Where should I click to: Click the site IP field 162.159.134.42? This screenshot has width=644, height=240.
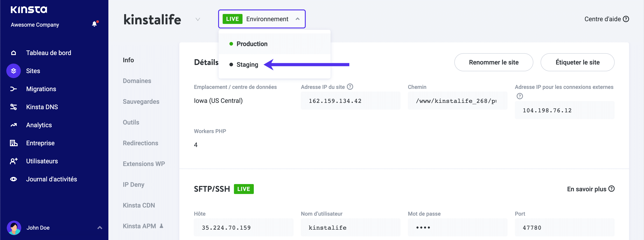coord(350,101)
